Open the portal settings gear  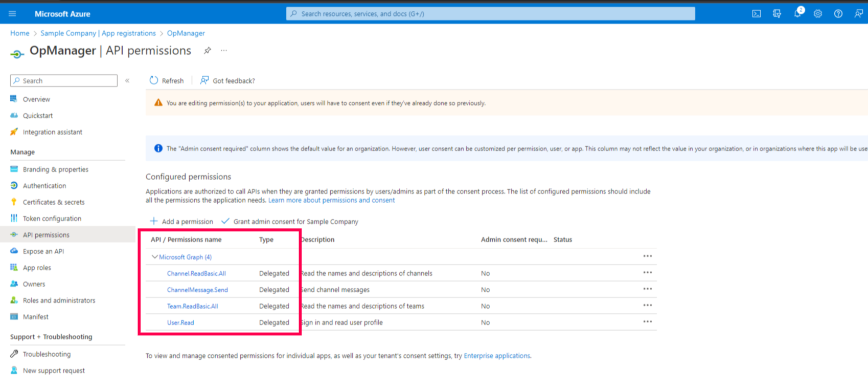click(x=818, y=14)
